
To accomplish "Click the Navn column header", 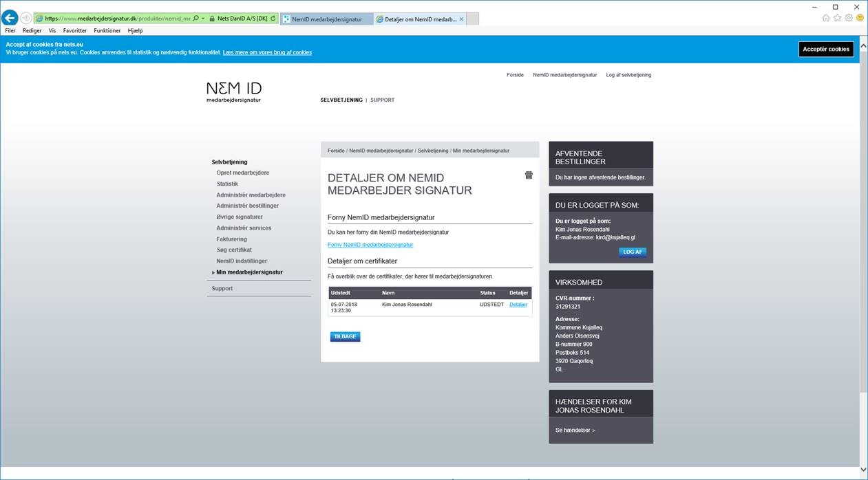I will pos(388,294).
